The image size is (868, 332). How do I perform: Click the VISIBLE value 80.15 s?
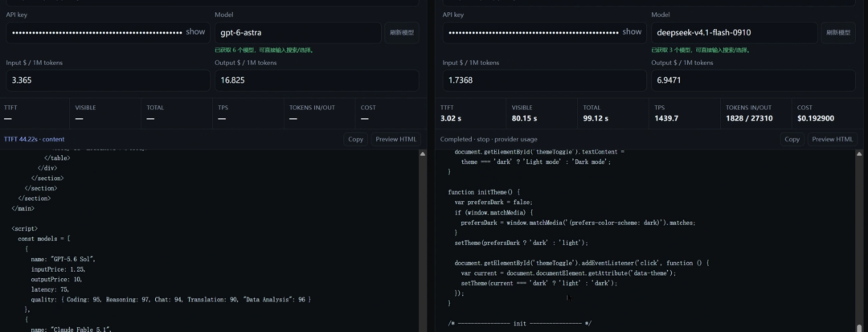(x=524, y=118)
